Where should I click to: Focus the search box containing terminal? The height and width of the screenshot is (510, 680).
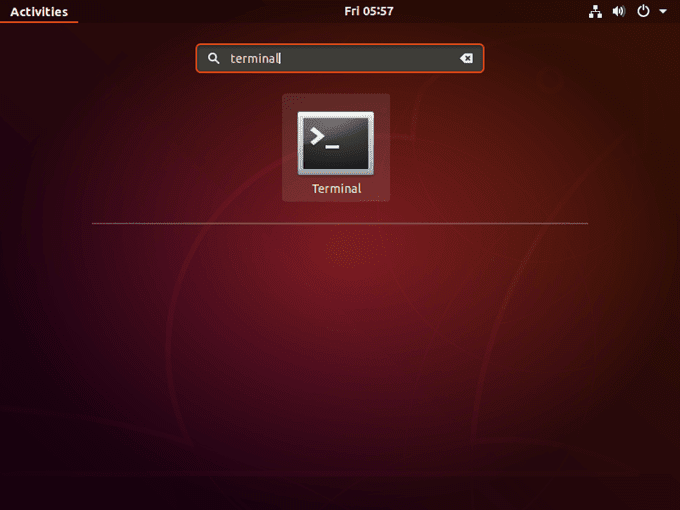tap(340, 58)
